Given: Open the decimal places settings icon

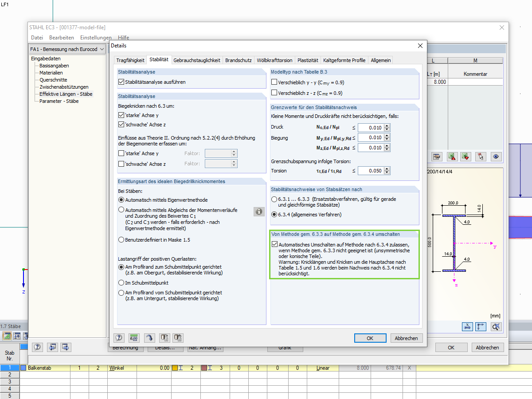Looking at the screenshot, I should click(133, 338).
